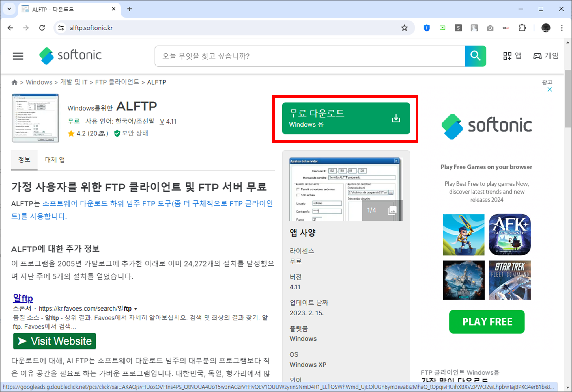The image size is (572, 392).
Task: Click the Visit Website button
Action: [x=54, y=341]
